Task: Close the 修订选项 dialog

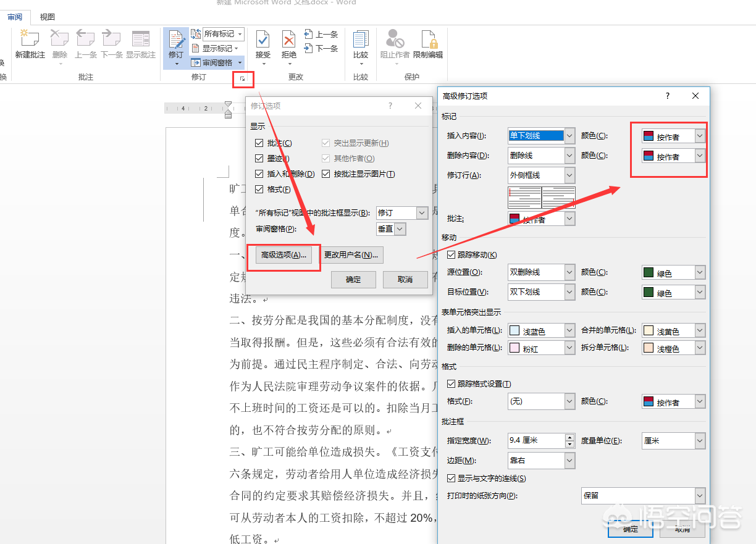Action: (x=418, y=106)
